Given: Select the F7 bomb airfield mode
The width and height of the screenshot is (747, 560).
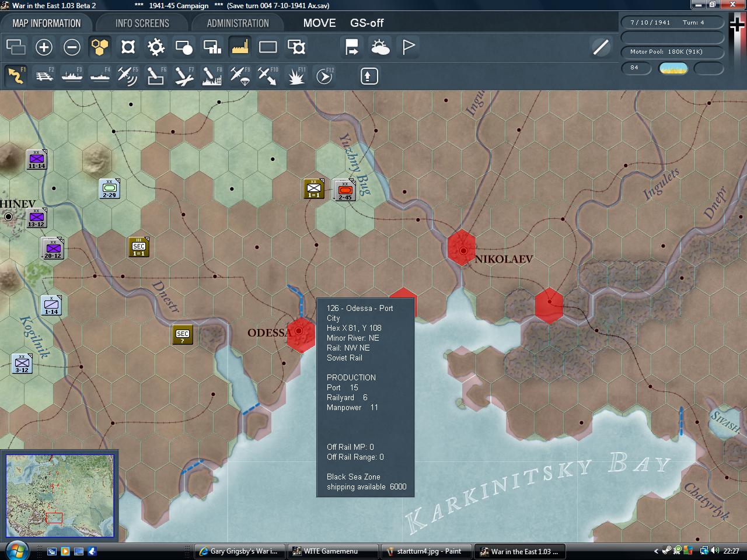Looking at the screenshot, I should (184, 76).
